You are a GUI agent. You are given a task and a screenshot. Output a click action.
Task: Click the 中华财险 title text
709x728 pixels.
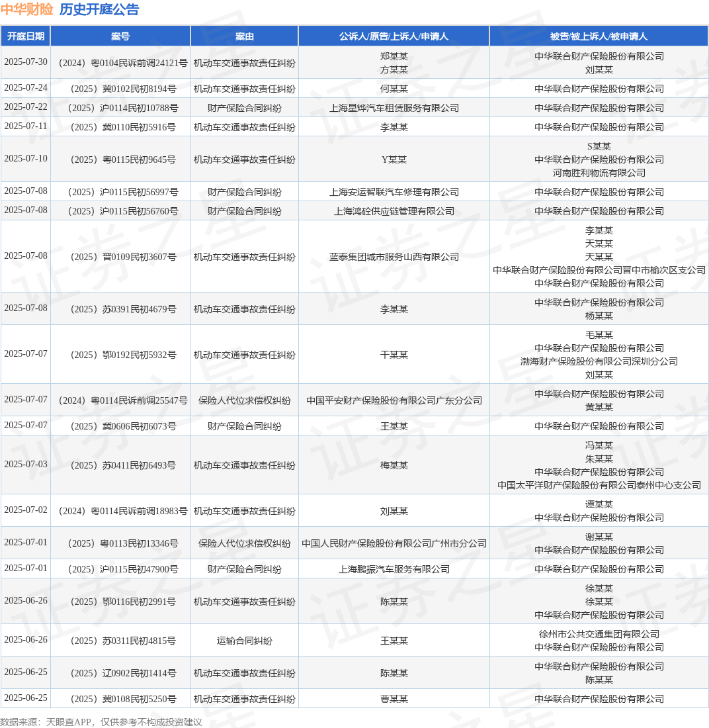point(27,9)
